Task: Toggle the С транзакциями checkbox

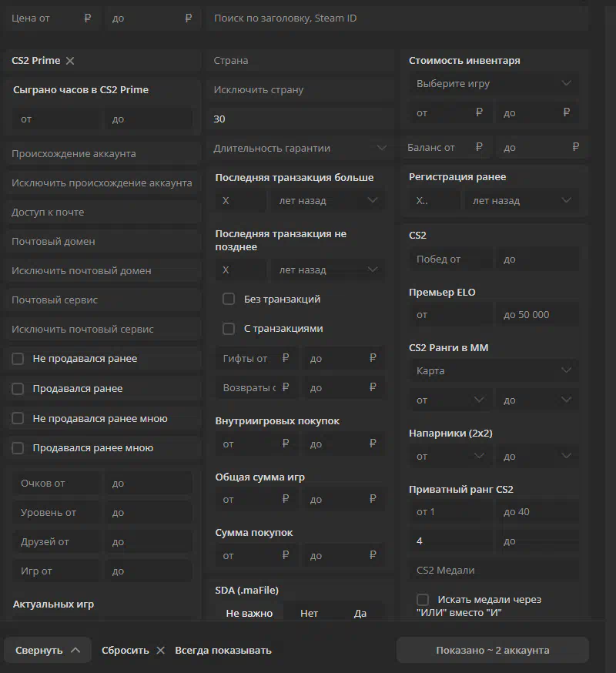Action: tap(229, 329)
